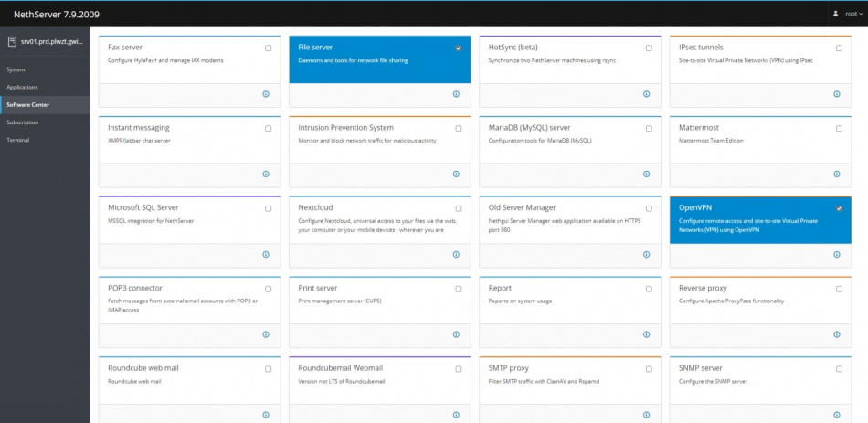The image size is (868, 423).
Task: Click server icon beside hostname in sidebar
Action: coord(12,42)
